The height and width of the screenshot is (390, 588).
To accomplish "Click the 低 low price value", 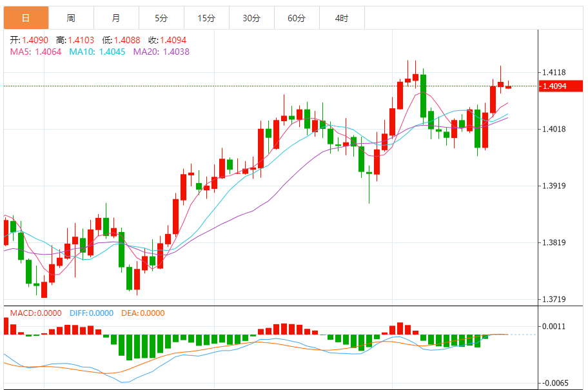I will [127, 40].
